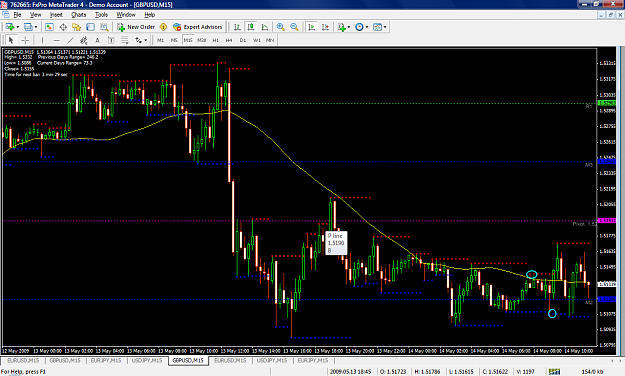Select the Trendline drawing tool

(70, 40)
